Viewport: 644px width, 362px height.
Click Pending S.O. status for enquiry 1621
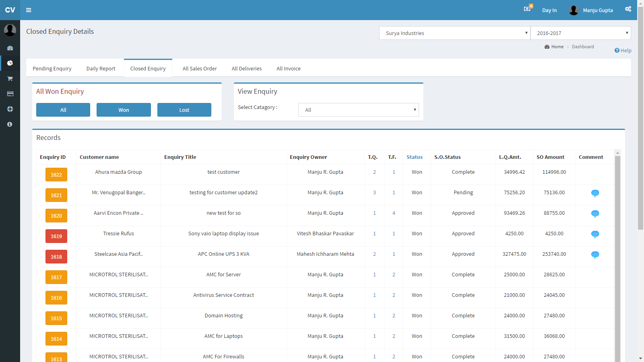[463, 192]
